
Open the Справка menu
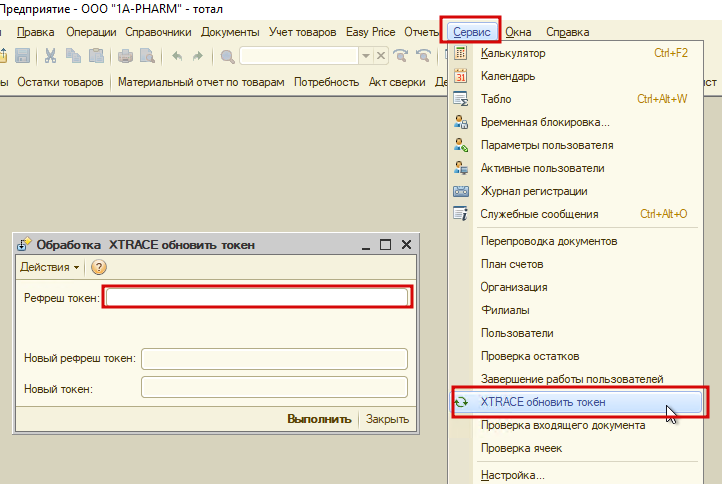point(567,32)
